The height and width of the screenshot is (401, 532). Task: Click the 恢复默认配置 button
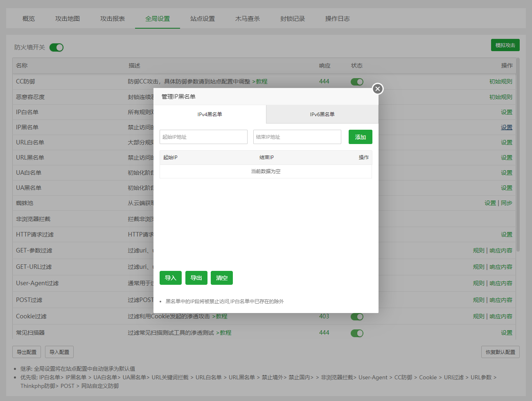click(x=500, y=352)
